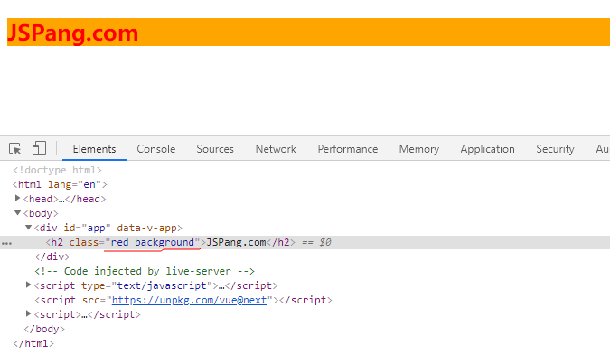
Task: Expand the head element node
Action: [17, 199]
